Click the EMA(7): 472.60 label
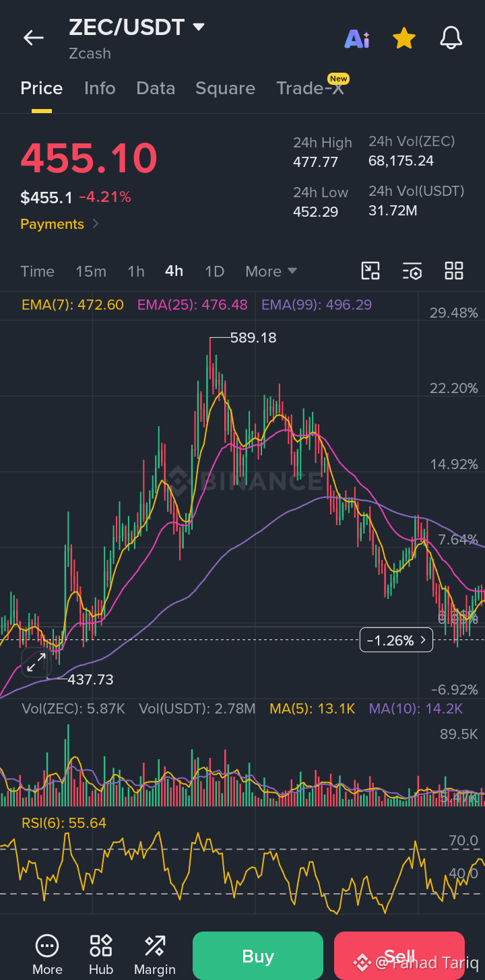The width and height of the screenshot is (485, 980). coord(73,305)
